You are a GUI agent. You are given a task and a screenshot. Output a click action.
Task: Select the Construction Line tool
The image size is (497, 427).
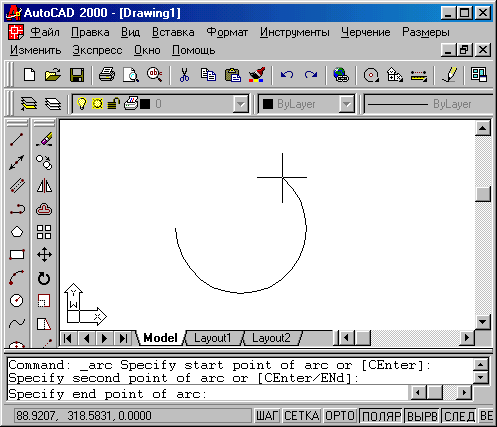tap(17, 163)
